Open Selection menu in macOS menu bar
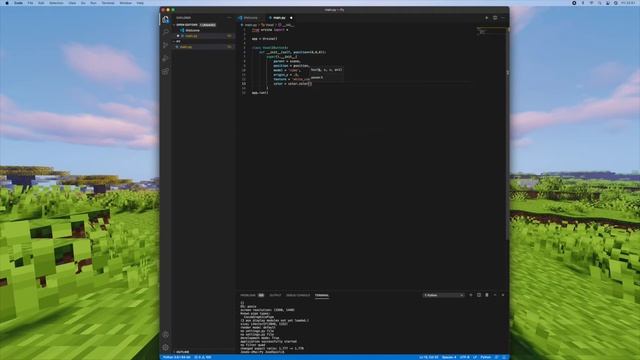 point(56,3)
